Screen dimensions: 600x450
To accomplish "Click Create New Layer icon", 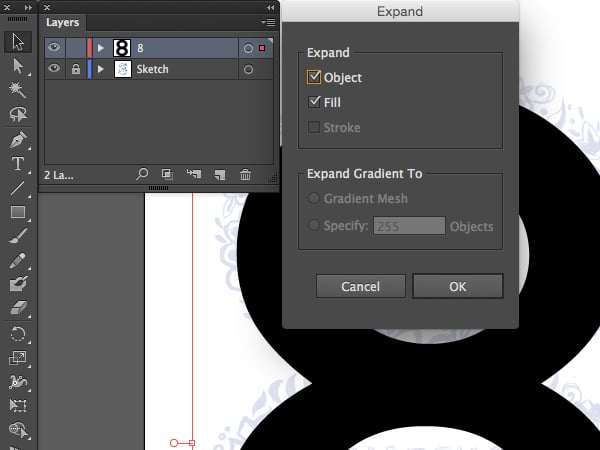I will pos(220,175).
